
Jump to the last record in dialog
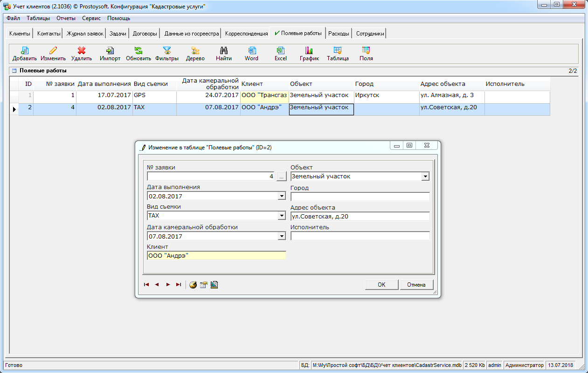[x=178, y=284]
